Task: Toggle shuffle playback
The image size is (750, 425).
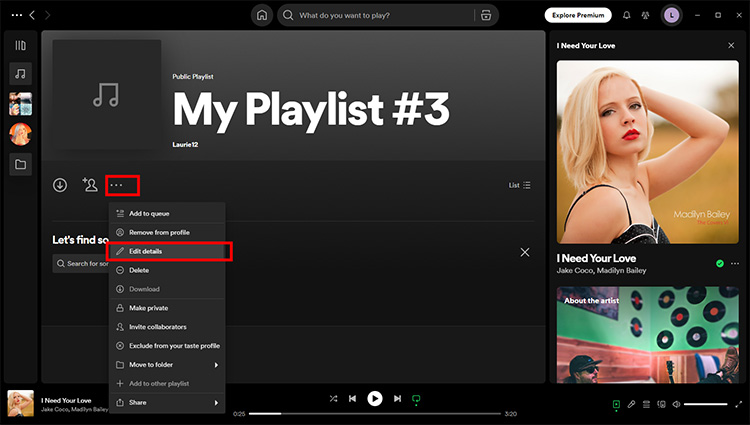Action: point(333,398)
